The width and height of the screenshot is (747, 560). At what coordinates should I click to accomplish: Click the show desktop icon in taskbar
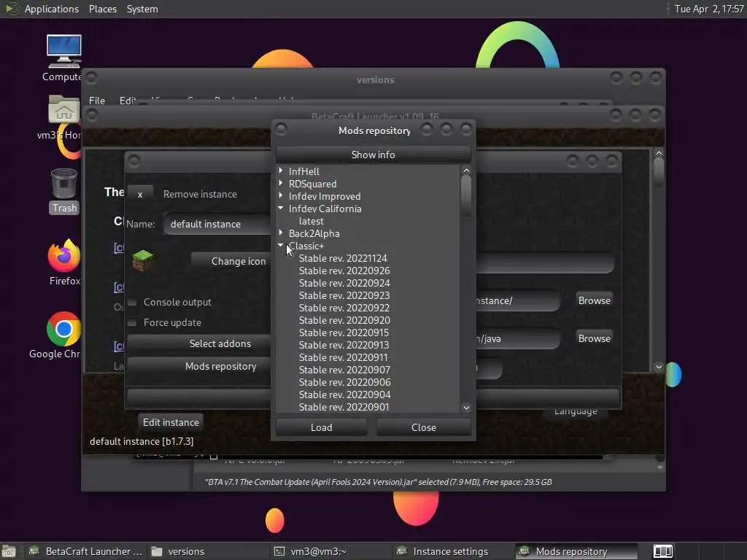coord(9,551)
